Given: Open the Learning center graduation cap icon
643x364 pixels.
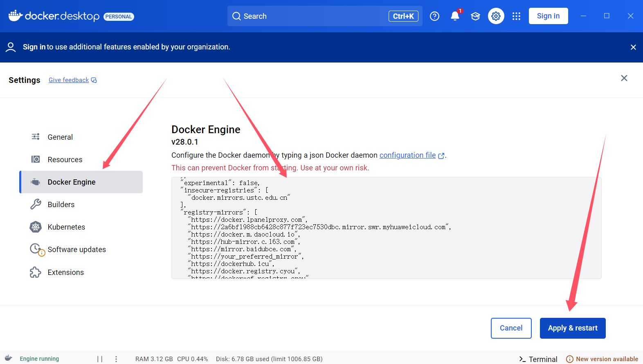Looking at the screenshot, I should (x=475, y=16).
